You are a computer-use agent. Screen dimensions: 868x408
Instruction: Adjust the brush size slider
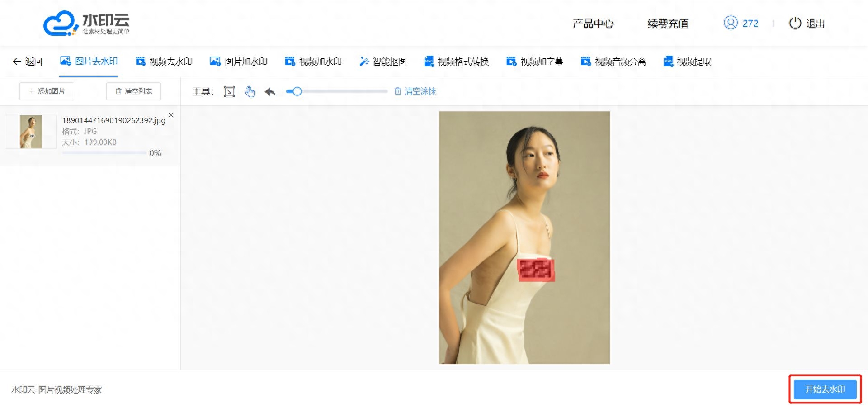point(337,91)
